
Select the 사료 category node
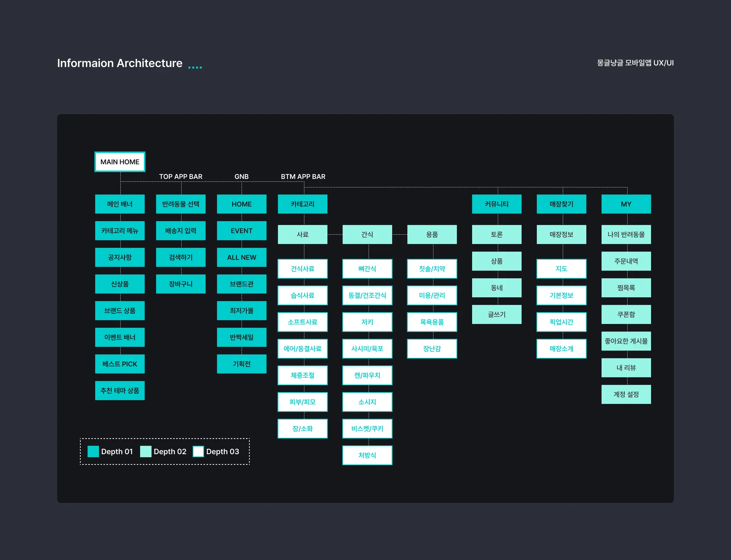(x=303, y=235)
